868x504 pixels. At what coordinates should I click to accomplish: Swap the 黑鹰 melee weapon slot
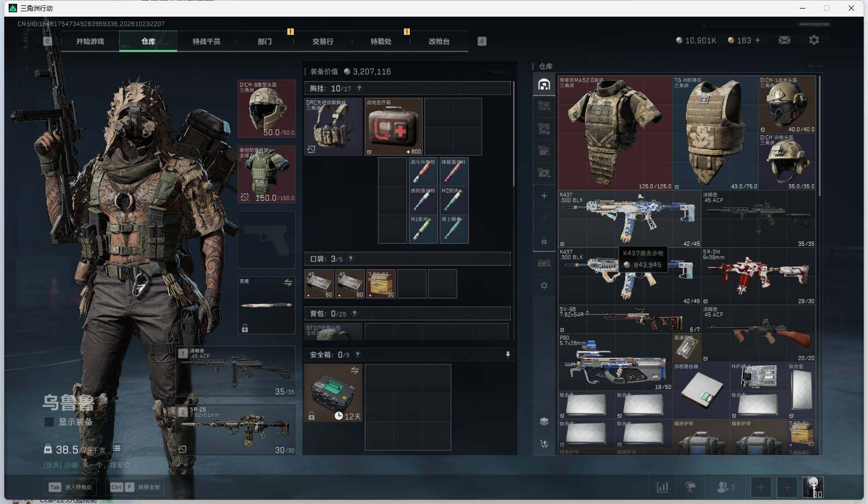tap(288, 282)
